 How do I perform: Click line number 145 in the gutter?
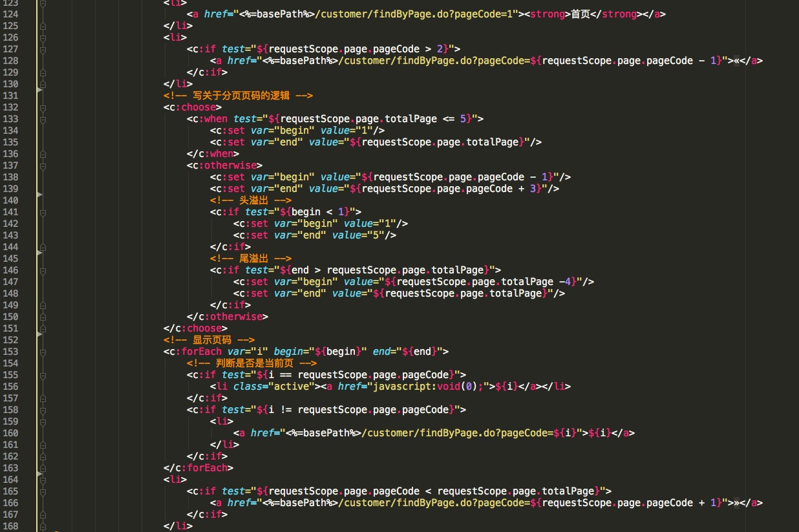point(10,259)
